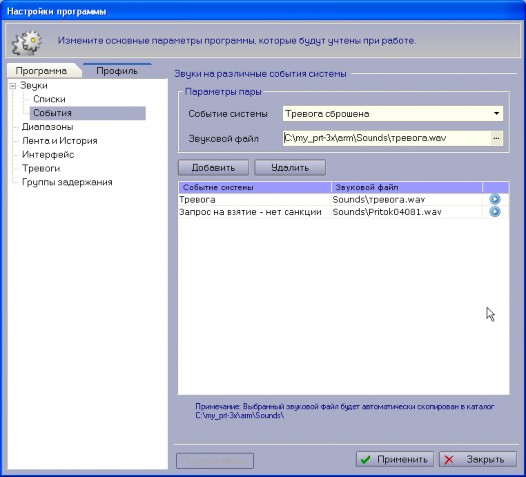Open the Событие системы dropdown
Screen dimensions: 526x477
(496, 114)
